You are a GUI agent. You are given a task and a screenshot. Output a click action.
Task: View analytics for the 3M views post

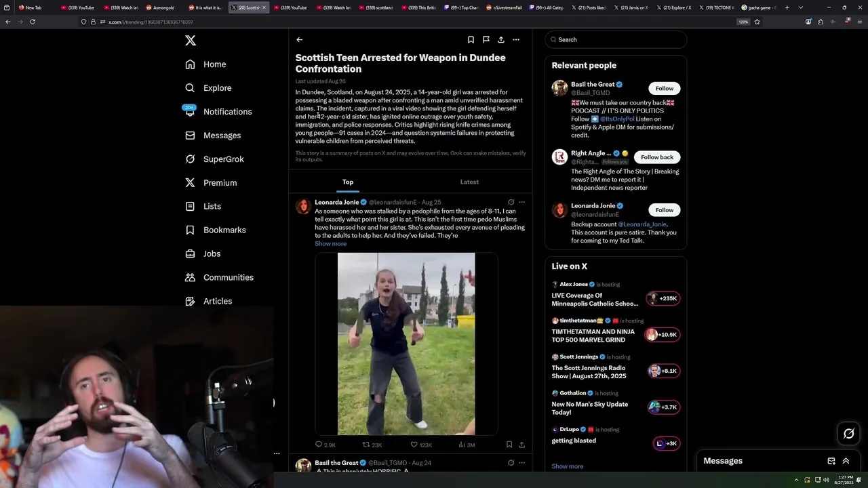point(467,445)
